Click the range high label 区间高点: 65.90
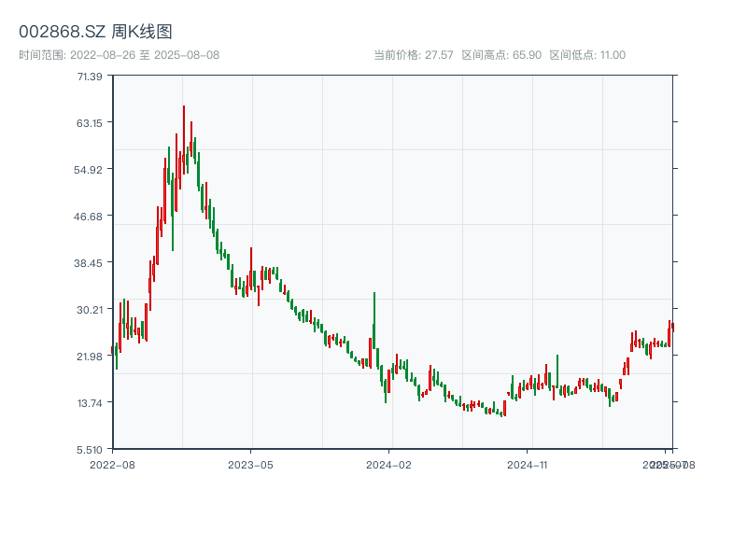This screenshot has width=747, height=560. 501,55
